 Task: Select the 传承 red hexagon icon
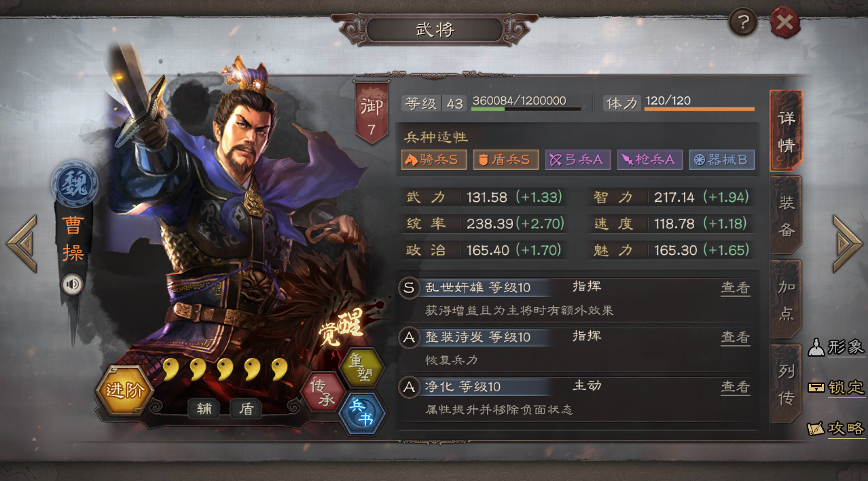click(x=323, y=392)
